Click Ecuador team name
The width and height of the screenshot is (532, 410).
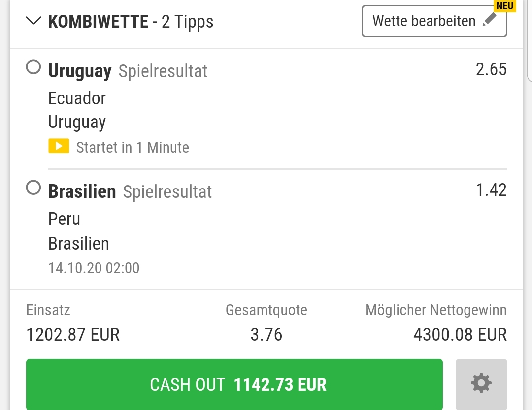point(77,98)
